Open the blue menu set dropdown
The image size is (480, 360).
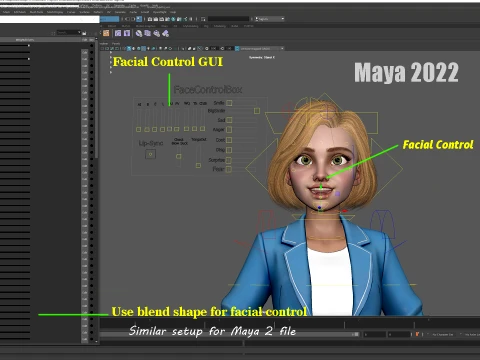coord(109,19)
